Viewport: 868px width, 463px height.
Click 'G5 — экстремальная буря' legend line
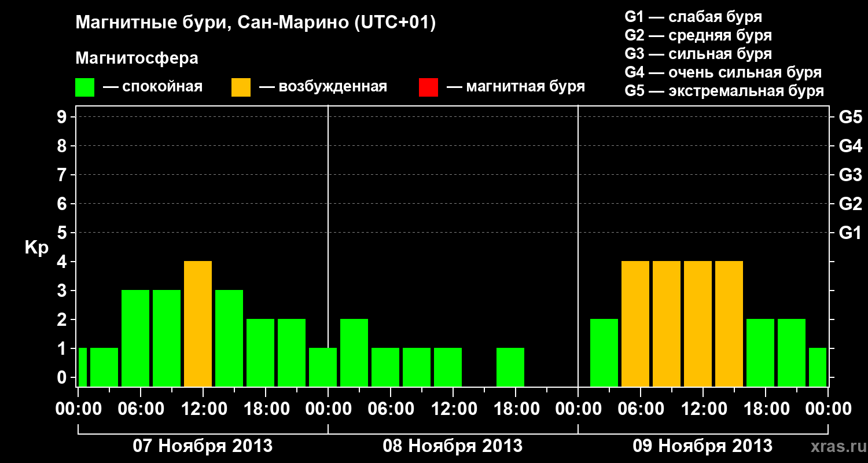pos(724,91)
